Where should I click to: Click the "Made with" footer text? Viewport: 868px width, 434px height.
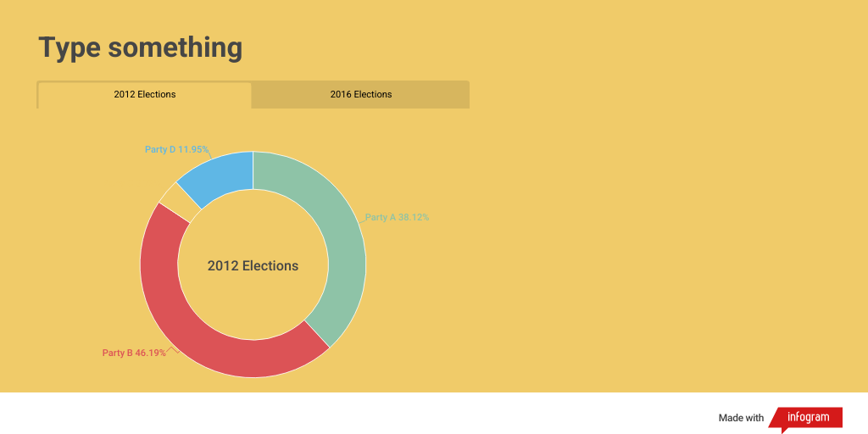[x=741, y=418]
